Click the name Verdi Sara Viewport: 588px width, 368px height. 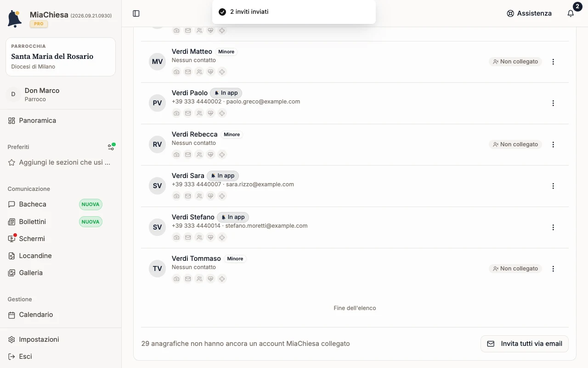(188, 176)
